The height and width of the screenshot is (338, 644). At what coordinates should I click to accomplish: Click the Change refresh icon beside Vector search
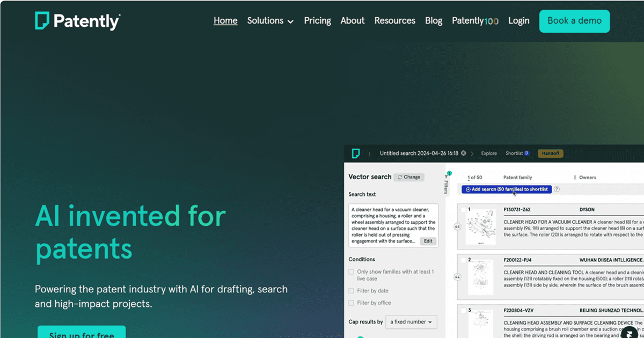(x=400, y=177)
